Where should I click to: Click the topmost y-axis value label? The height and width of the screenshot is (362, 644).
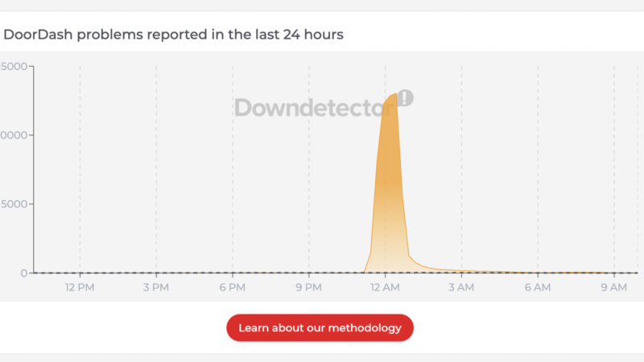coord(14,67)
